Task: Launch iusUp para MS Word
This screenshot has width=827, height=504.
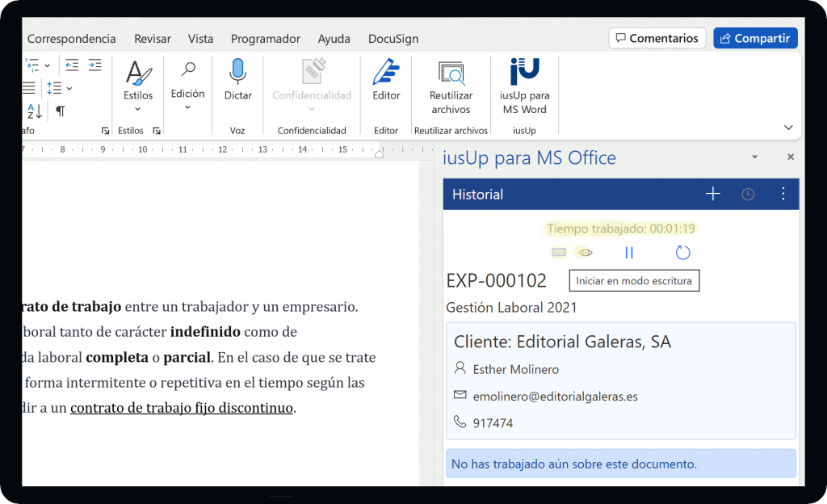Action: point(524,87)
